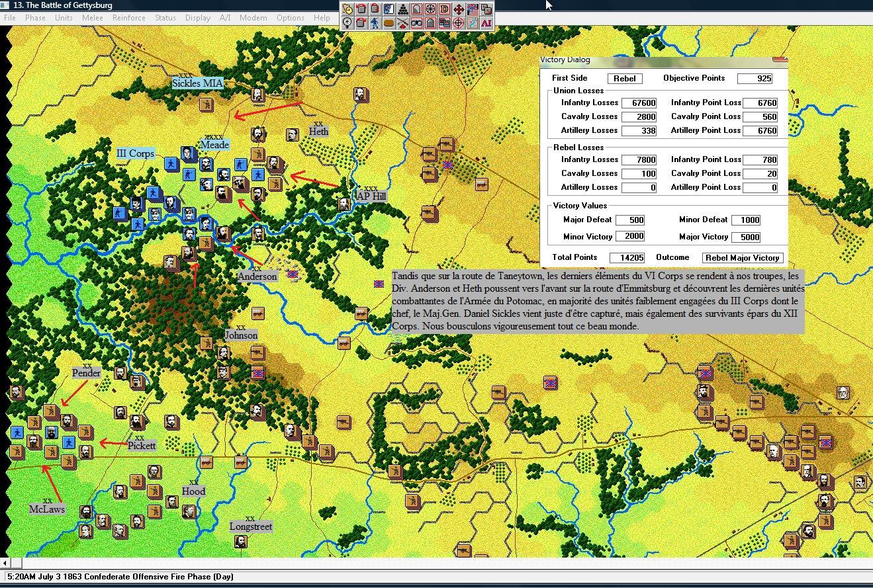Click the brown oval toolbar icon
The width and height of the screenshot is (873, 588).
coord(389,23)
